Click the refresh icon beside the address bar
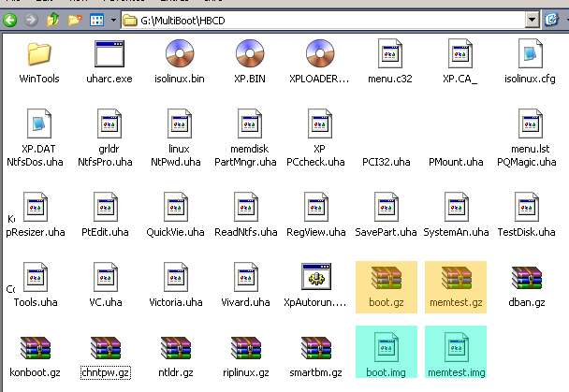This screenshot has height=392, width=569. 551,20
